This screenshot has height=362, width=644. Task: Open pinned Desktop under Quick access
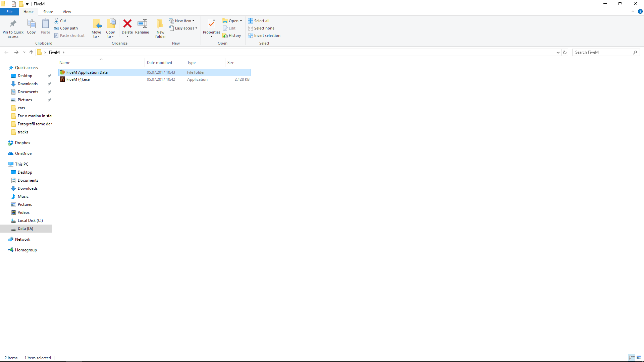tap(25, 76)
